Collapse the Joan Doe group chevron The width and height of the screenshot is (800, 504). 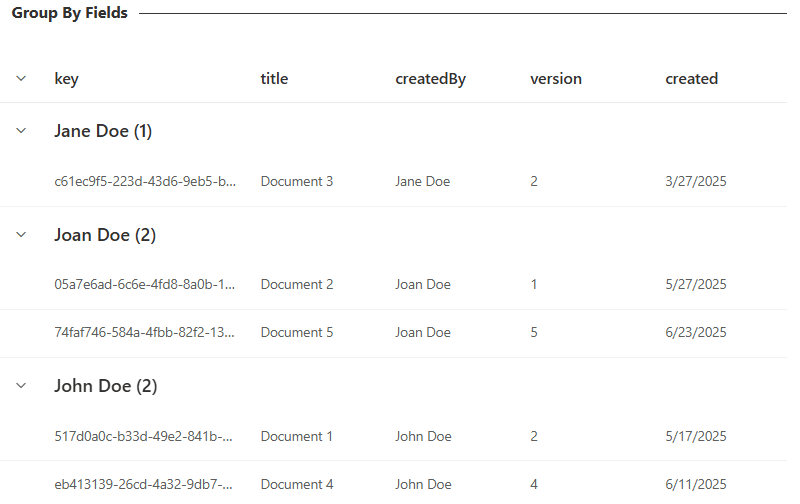coord(22,235)
